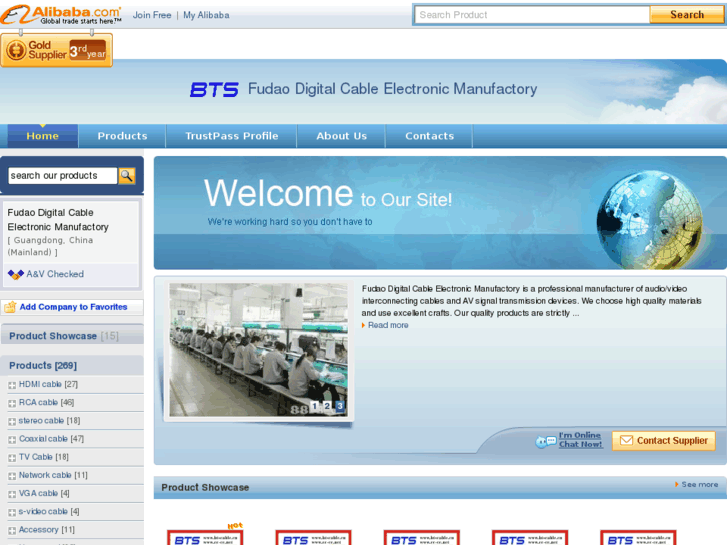Open the s-video cable [4] link
This screenshot has width=727, height=545.
pyautogui.click(x=49, y=512)
